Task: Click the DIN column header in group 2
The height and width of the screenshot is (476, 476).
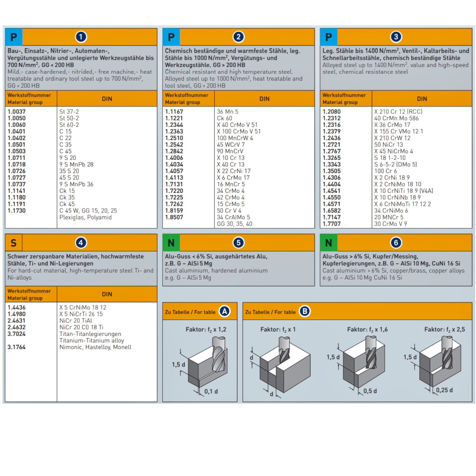Action: click(x=264, y=99)
